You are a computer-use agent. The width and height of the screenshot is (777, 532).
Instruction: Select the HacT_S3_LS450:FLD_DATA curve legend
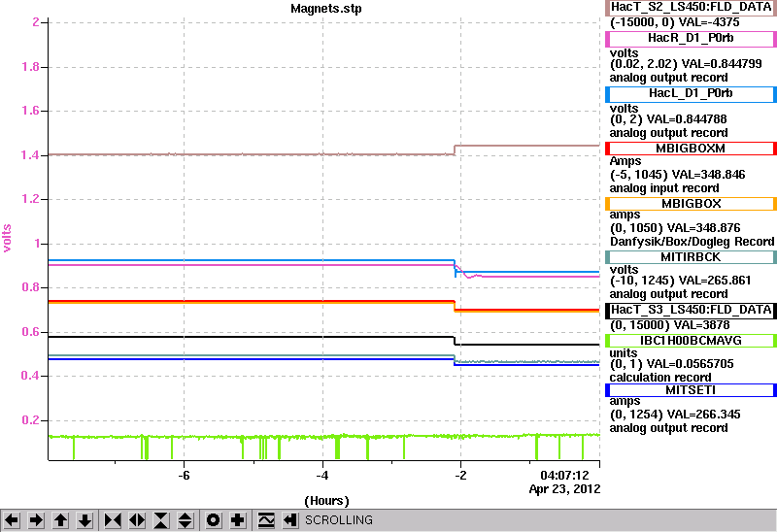[x=691, y=311]
